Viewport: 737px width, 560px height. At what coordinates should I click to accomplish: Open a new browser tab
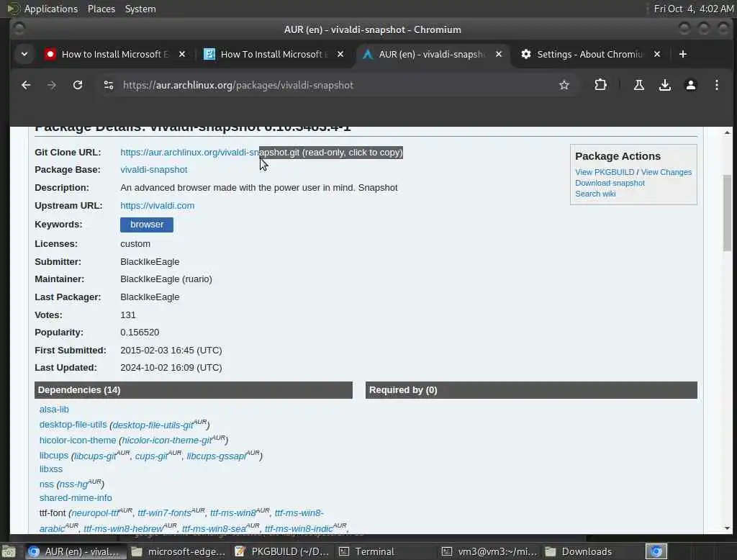[x=683, y=54]
